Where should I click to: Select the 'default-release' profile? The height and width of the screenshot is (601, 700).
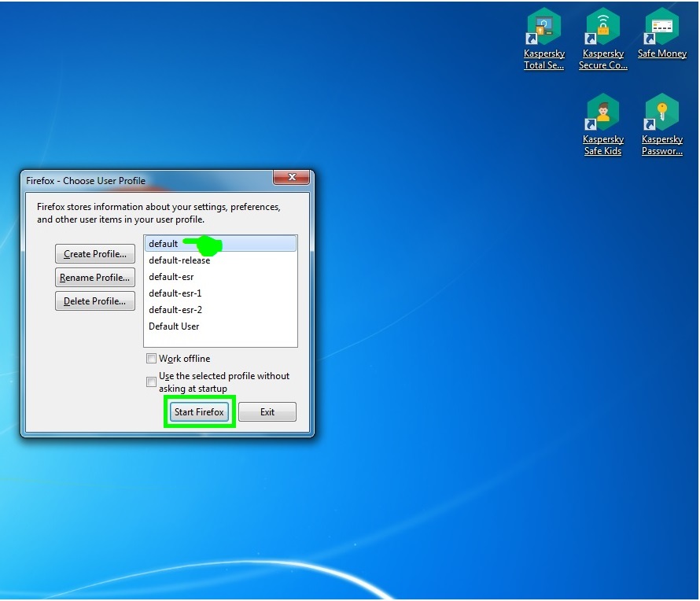(220, 260)
